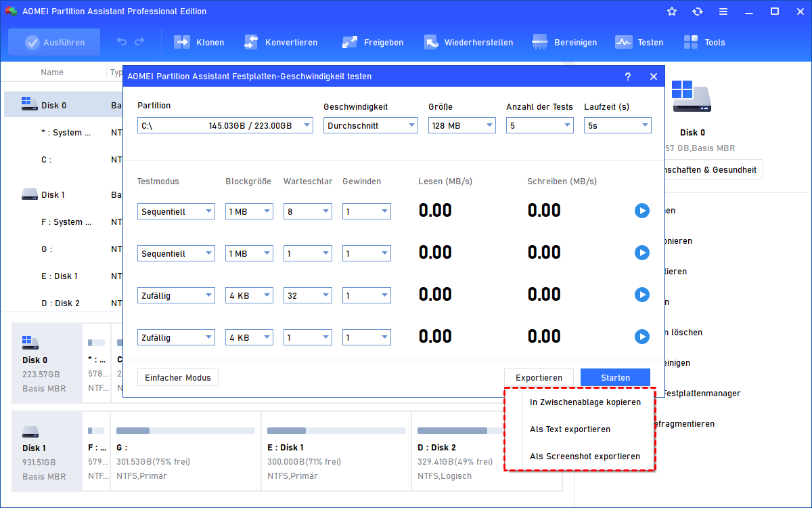
Task: Open the Tools toolbar item
Action: pos(704,42)
